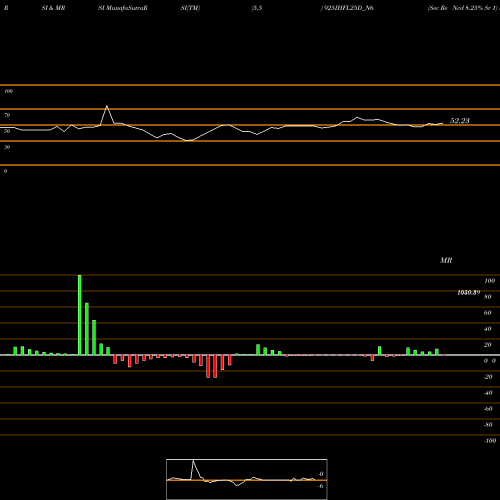The width and height of the screenshot is (500, 500).
Task: Click the 50 level label on RSI axis
Action: [x=7, y=131]
